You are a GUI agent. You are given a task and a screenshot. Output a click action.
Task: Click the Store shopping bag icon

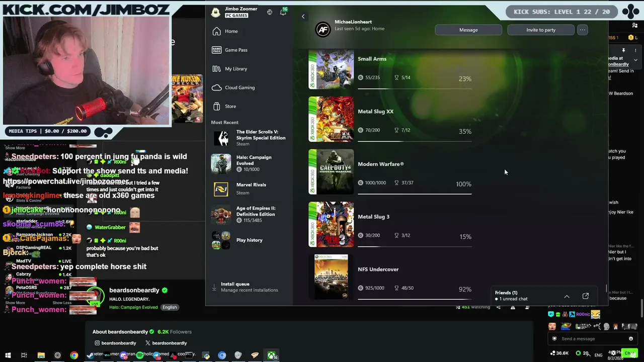pos(216,106)
